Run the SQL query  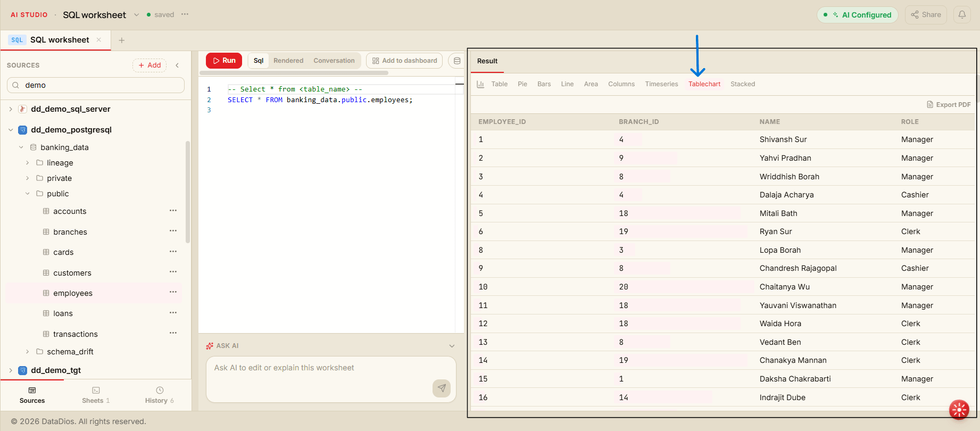click(224, 61)
